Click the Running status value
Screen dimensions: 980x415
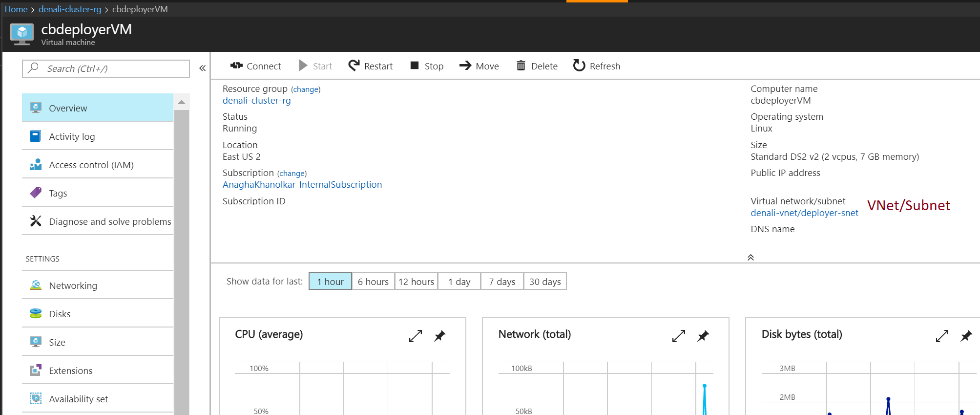click(240, 128)
